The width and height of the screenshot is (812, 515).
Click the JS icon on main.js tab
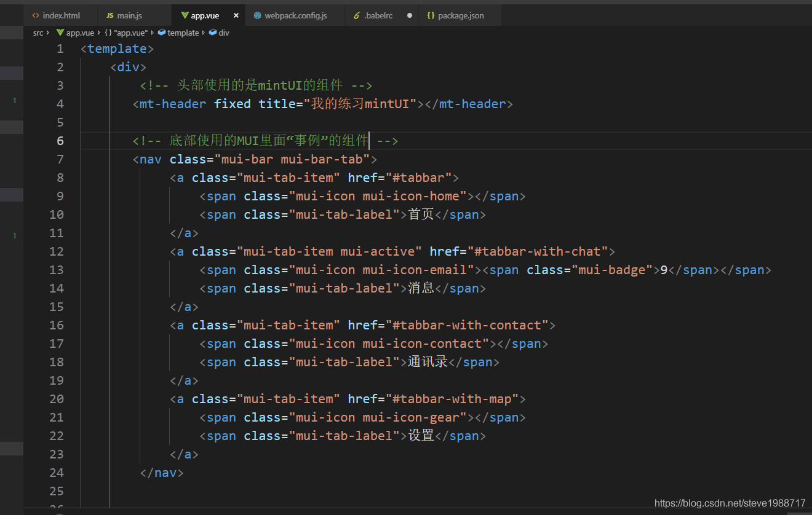[x=110, y=15]
